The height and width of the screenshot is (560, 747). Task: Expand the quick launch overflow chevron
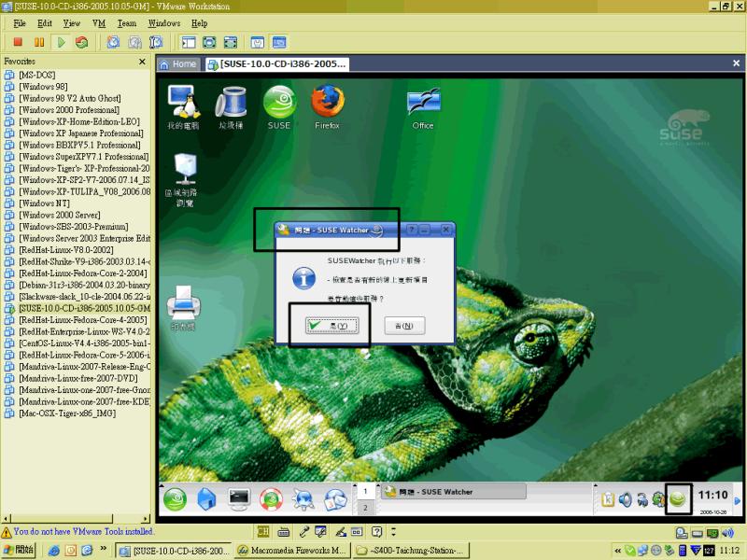coord(104,550)
